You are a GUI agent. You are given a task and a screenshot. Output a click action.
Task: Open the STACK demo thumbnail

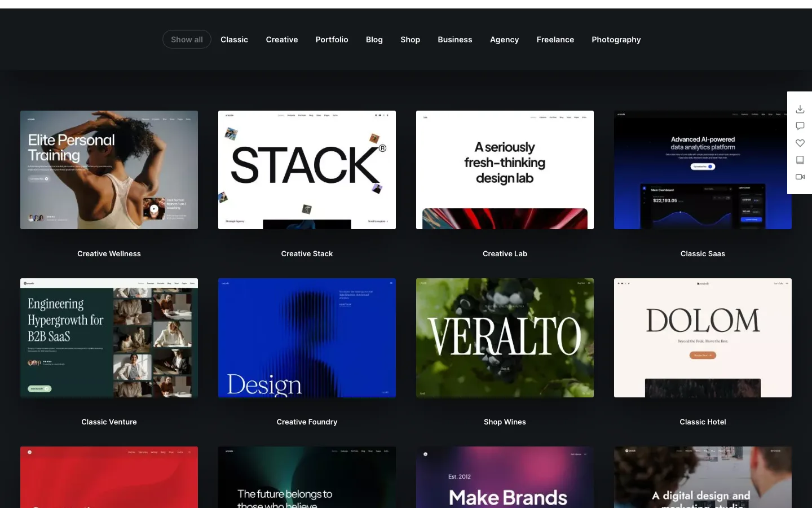307,170
